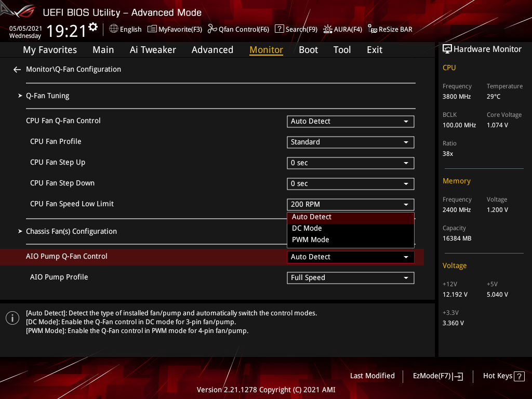Click the globe language icon

pos(114,29)
